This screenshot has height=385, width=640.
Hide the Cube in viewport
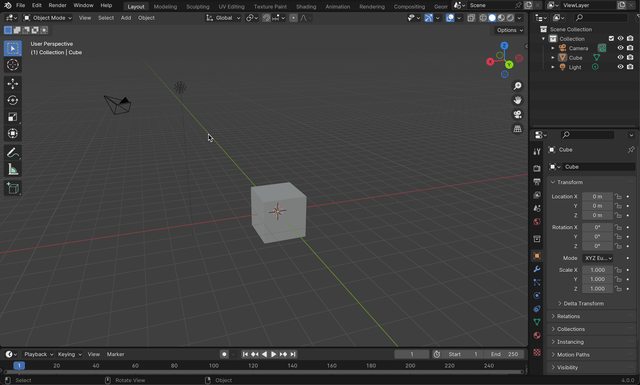(x=620, y=58)
